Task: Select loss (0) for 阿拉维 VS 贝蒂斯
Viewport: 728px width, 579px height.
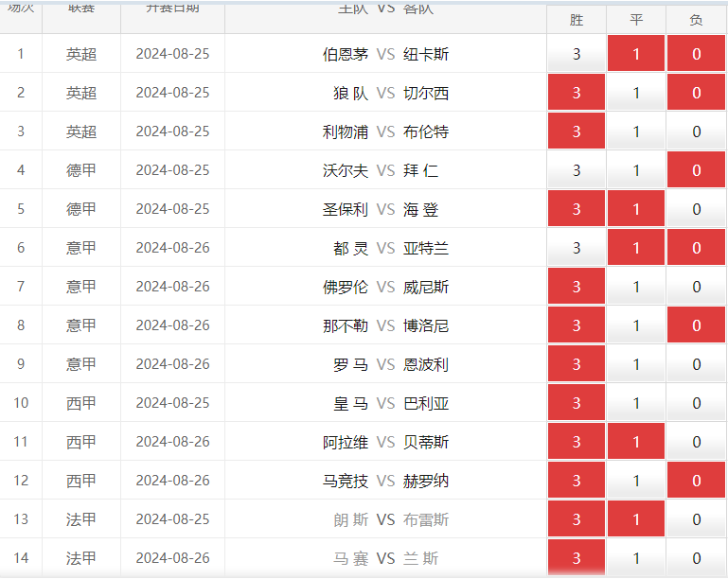Action: coord(696,441)
